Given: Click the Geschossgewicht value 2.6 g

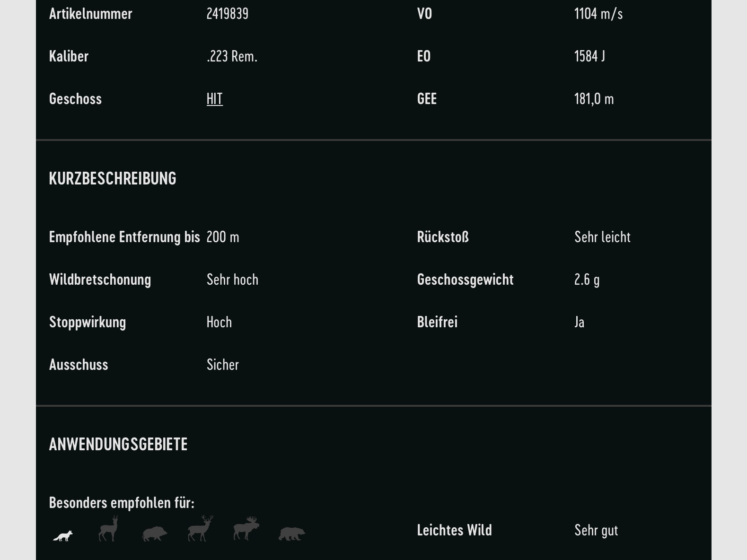Looking at the screenshot, I should [x=587, y=280].
